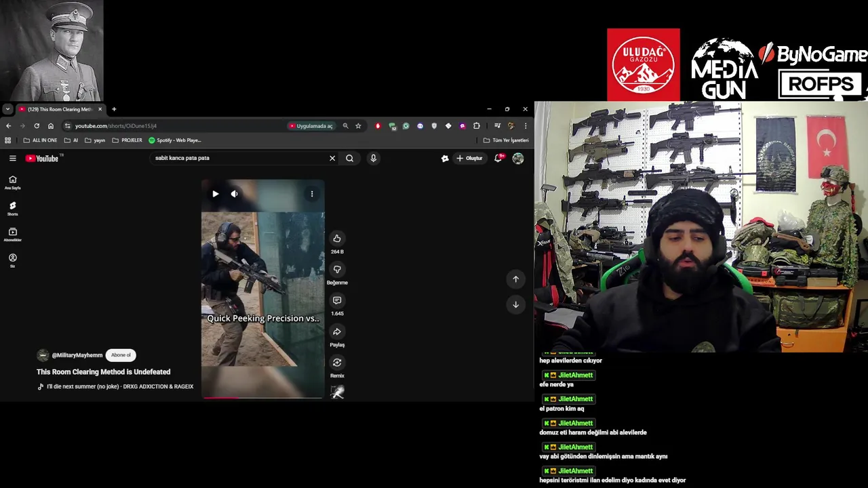Open the AI bookmark folder

(71, 140)
